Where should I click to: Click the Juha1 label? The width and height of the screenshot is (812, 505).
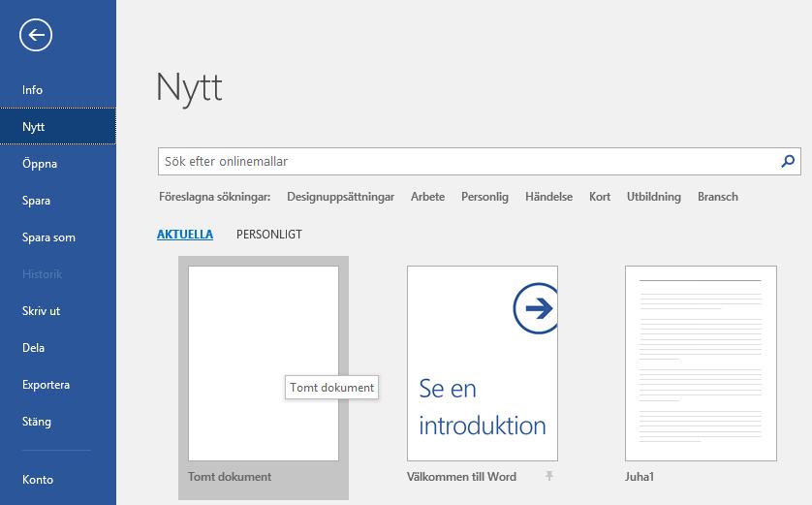[x=639, y=477]
